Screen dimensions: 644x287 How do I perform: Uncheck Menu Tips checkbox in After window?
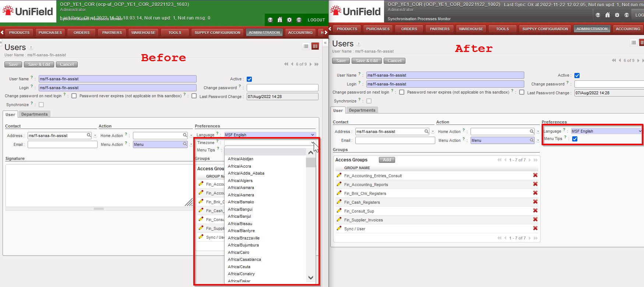[575, 139]
